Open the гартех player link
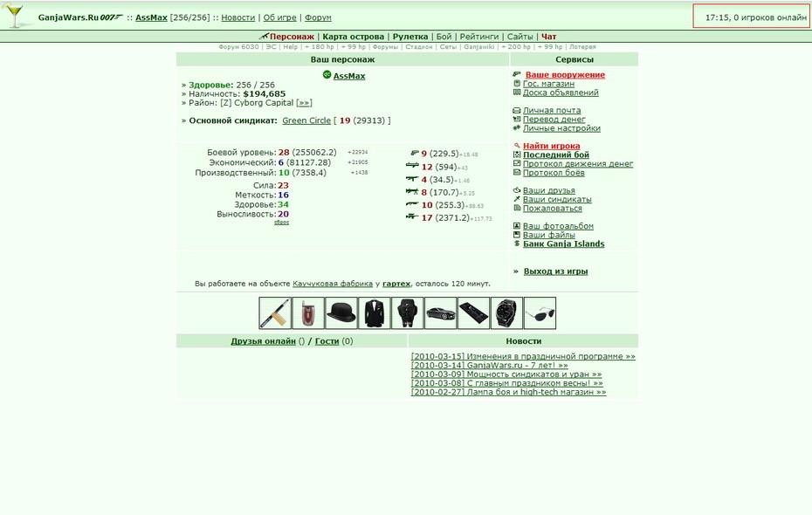The image size is (812, 515). (396, 284)
